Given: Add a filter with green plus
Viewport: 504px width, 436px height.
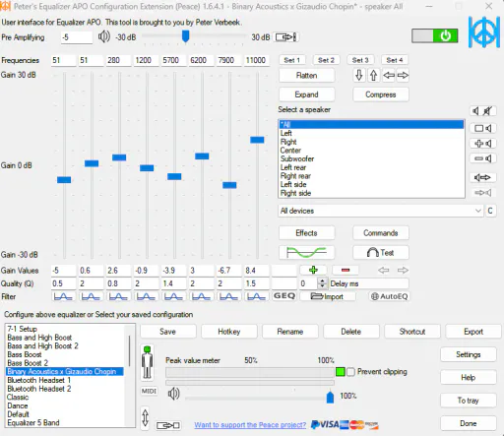Looking at the screenshot, I should [x=313, y=270].
